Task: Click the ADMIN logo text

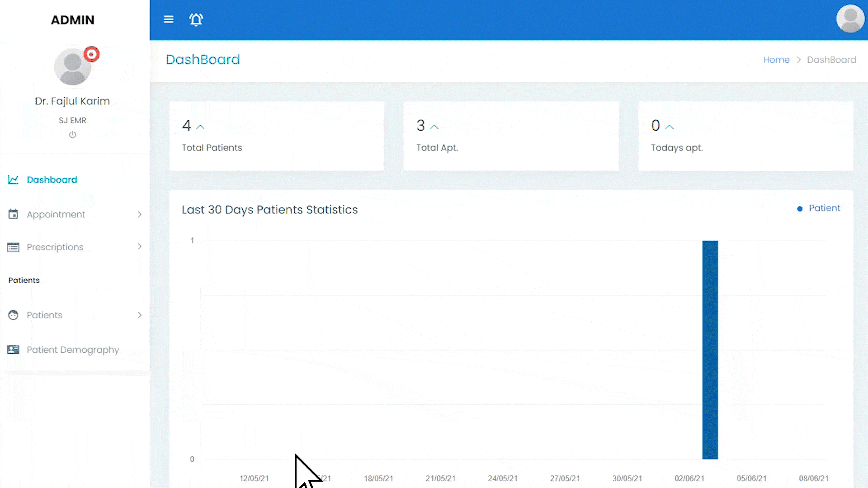Action: [x=72, y=20]
